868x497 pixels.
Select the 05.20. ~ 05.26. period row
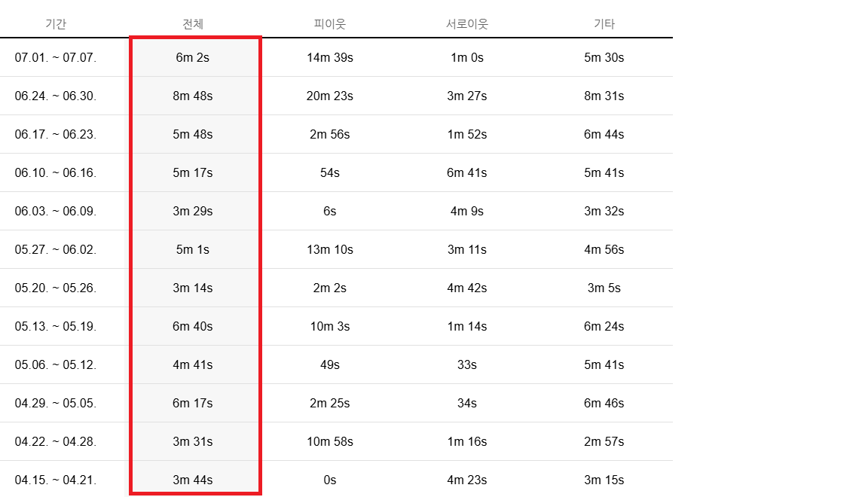56,288
